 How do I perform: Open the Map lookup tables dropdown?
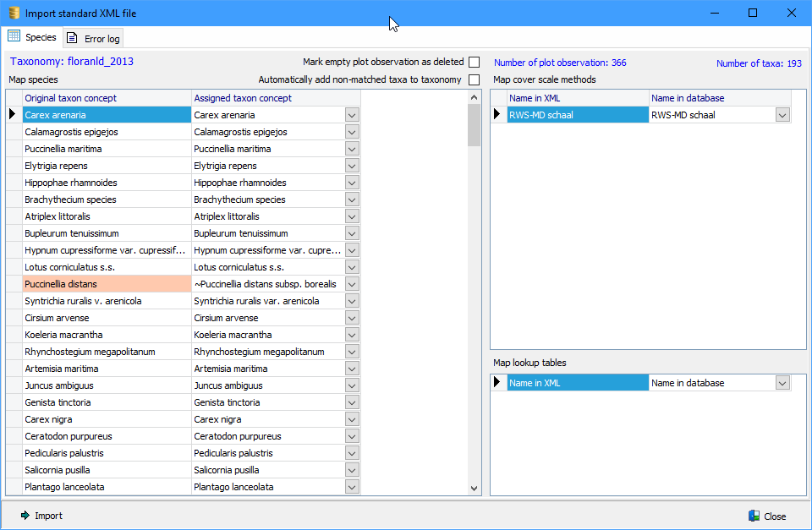click(x=782, y=383)
